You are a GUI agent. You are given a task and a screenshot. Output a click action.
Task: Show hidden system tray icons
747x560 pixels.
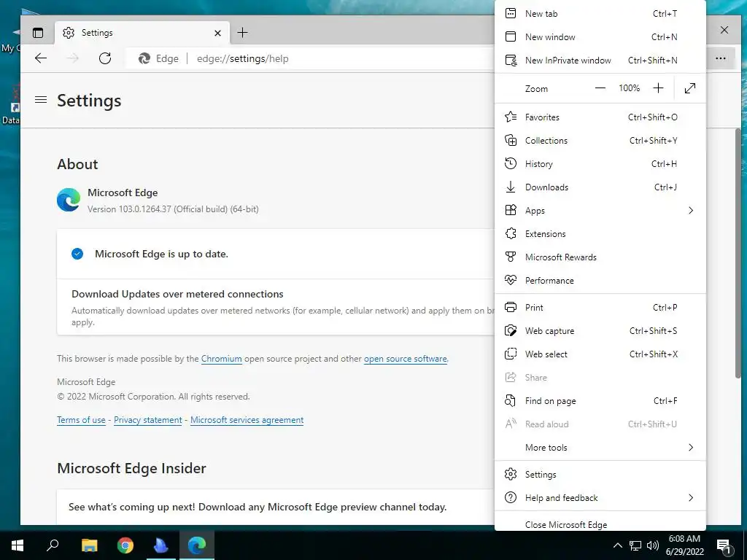pyautogui.click(x=617, y=545)
